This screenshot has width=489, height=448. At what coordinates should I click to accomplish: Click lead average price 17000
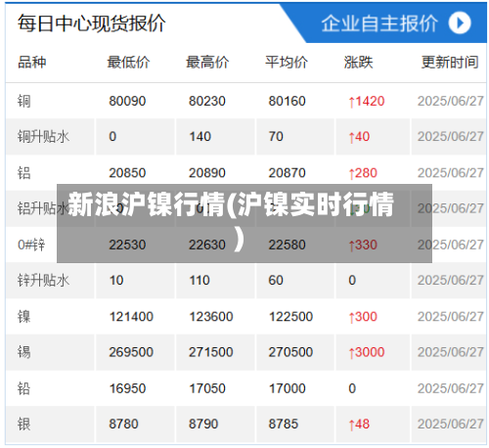click(288, 388)
